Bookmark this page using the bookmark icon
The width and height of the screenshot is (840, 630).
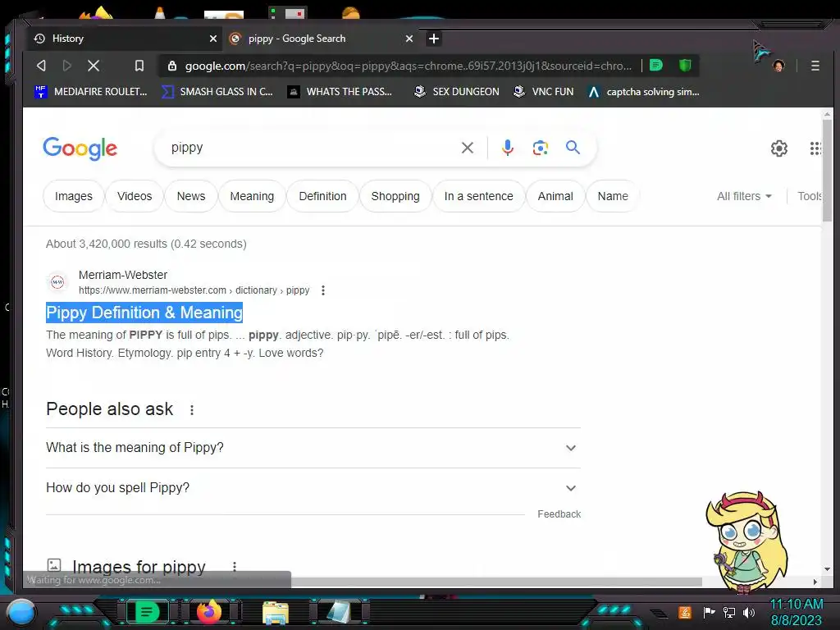139,66
